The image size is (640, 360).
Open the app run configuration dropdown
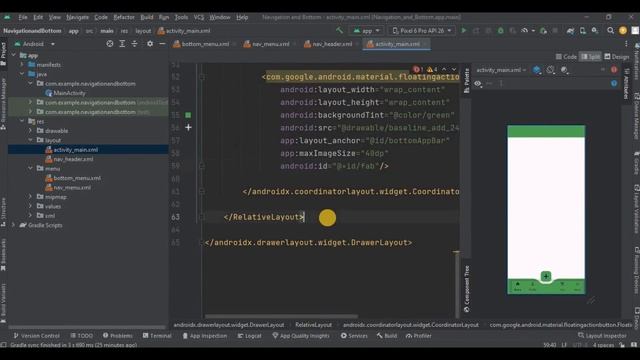point(367,31)
